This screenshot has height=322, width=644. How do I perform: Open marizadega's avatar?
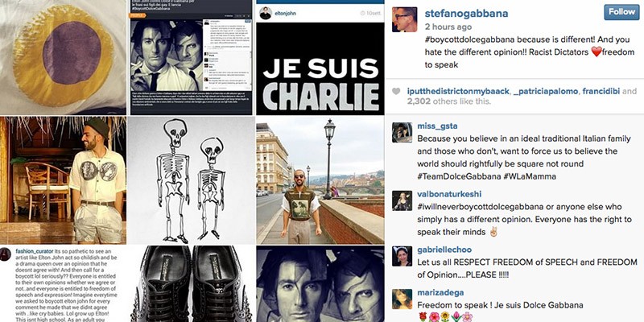(x=402, y=299)
